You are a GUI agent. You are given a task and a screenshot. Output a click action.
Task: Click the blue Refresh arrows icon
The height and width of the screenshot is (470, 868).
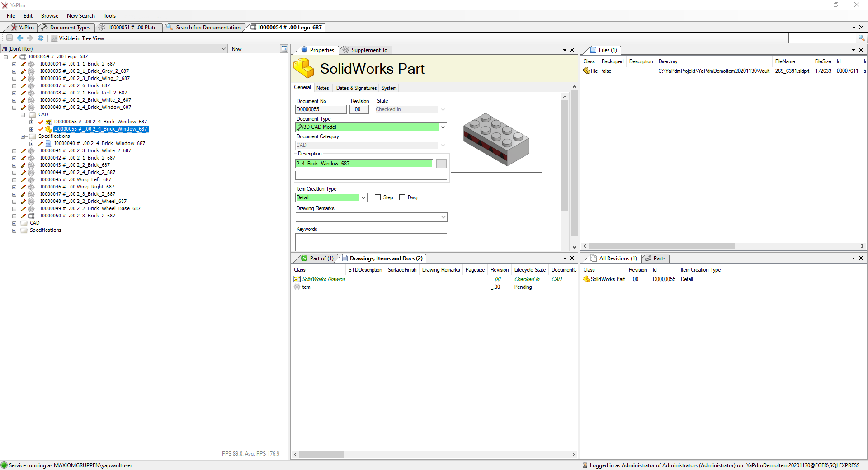pyautogui.click(x=41, y=38)
